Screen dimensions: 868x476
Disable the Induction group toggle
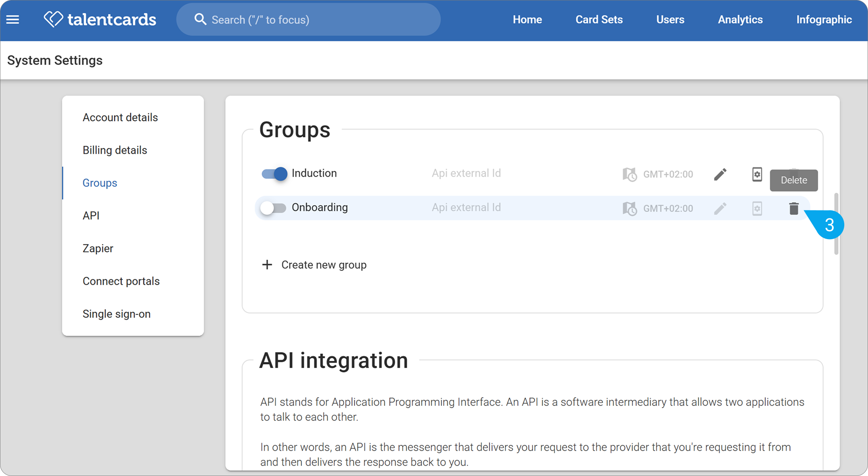[274, 174]
